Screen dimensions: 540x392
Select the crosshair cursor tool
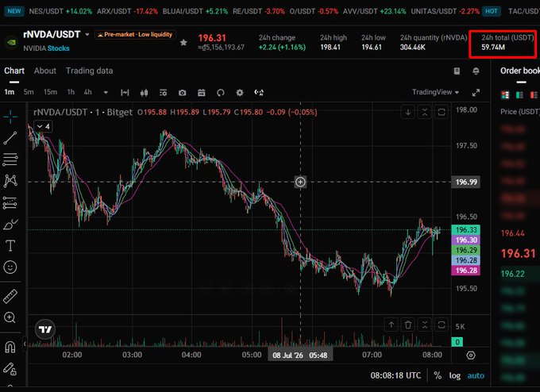pyautogui.click(x=10, y=117)
